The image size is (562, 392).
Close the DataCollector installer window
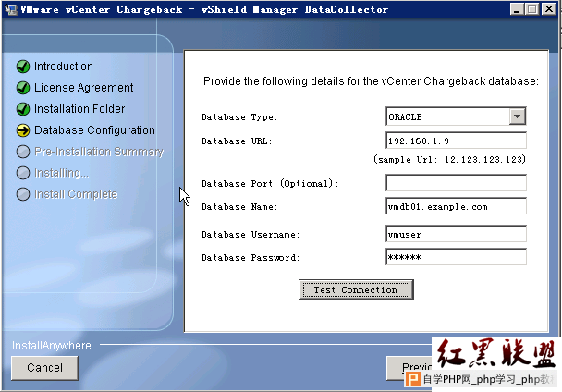tap(549, 9)
